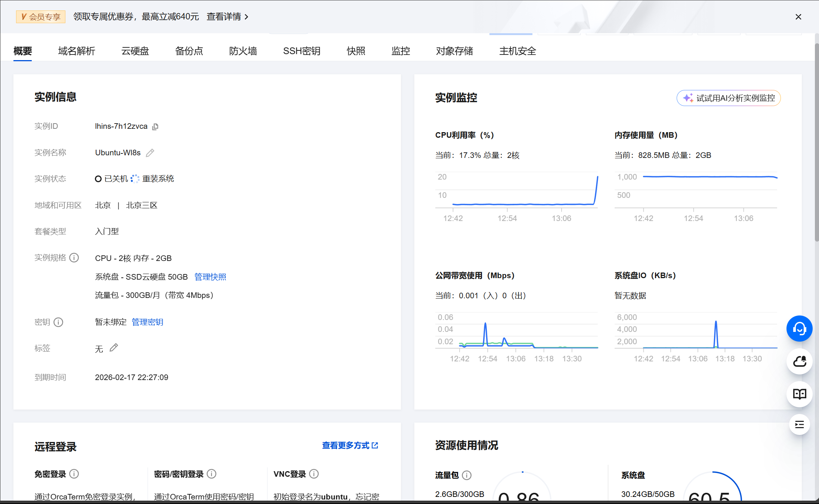Switch to the 快照 tab
819x504 pixels.
tap(356, 51)
